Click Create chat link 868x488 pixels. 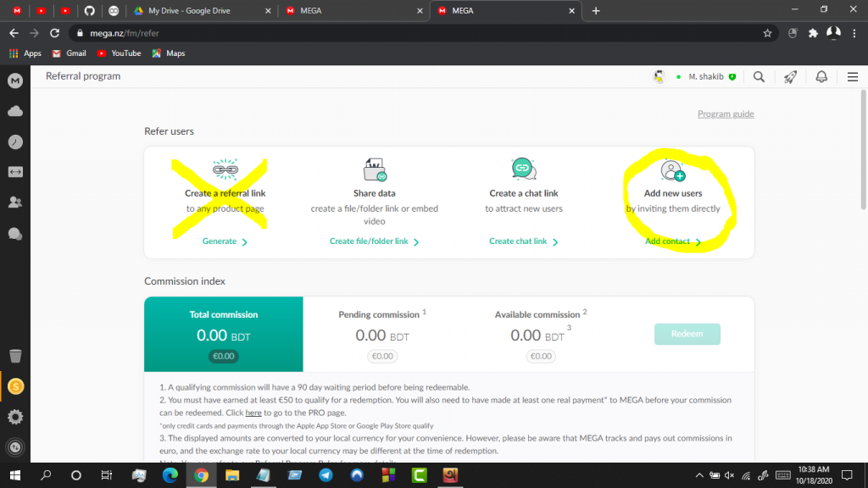[x=524, y=241]
